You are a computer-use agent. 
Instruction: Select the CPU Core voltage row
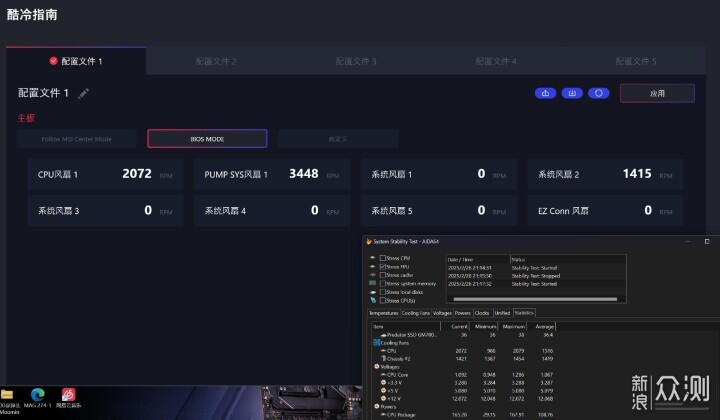pos(464,375)
